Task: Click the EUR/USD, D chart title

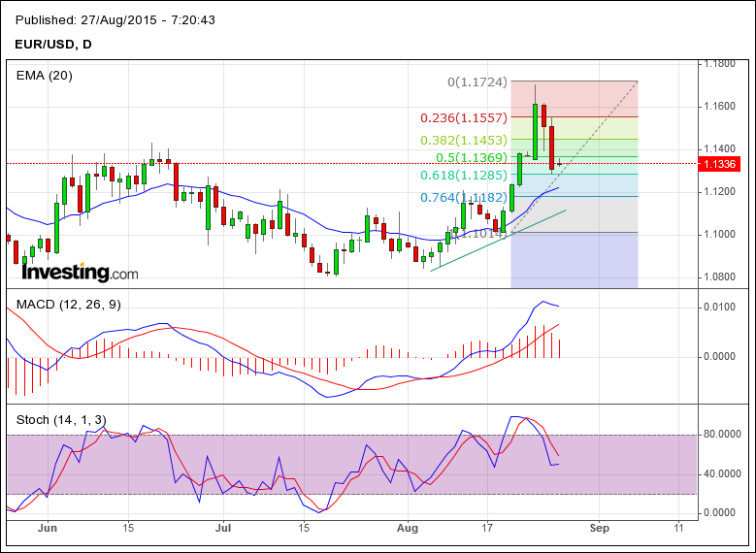Action: point(53,45)
